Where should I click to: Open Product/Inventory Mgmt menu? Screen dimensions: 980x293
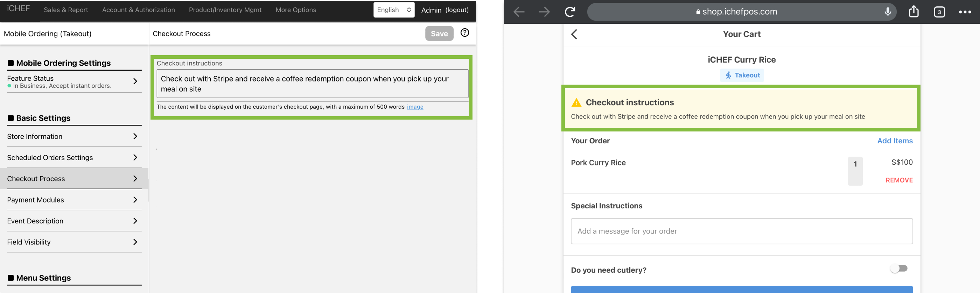(225, 10)
